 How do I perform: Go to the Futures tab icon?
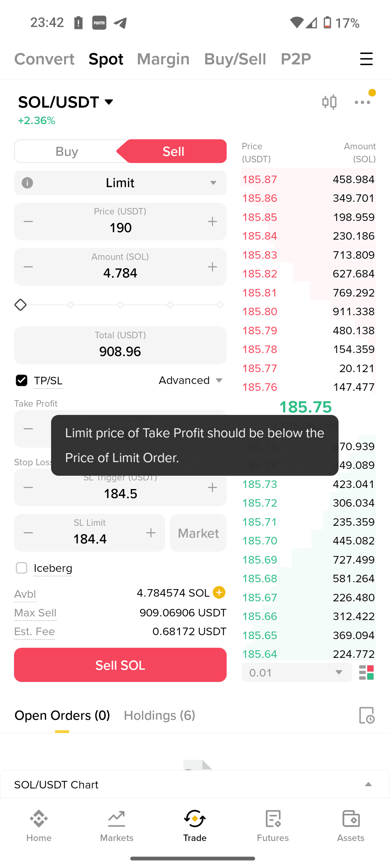(x=273, y=826)
